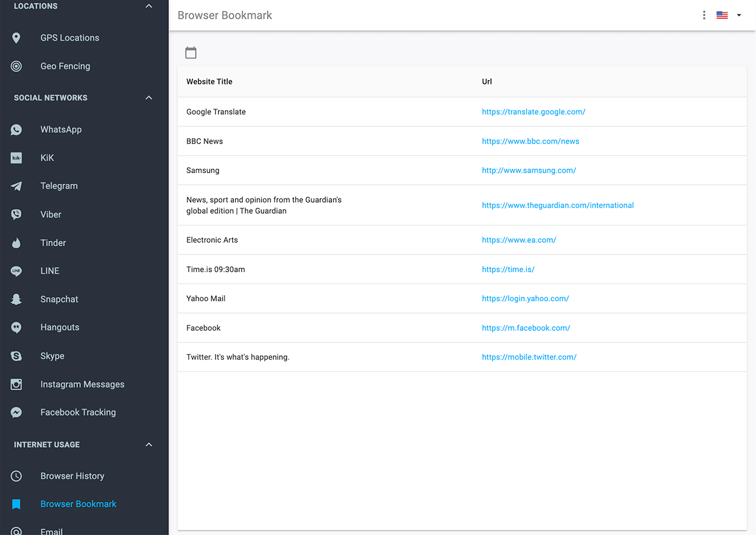The height and width of the screenshot is (535, 756).
Task: Open the calendar date picker icon
Action: coord(191,53)
